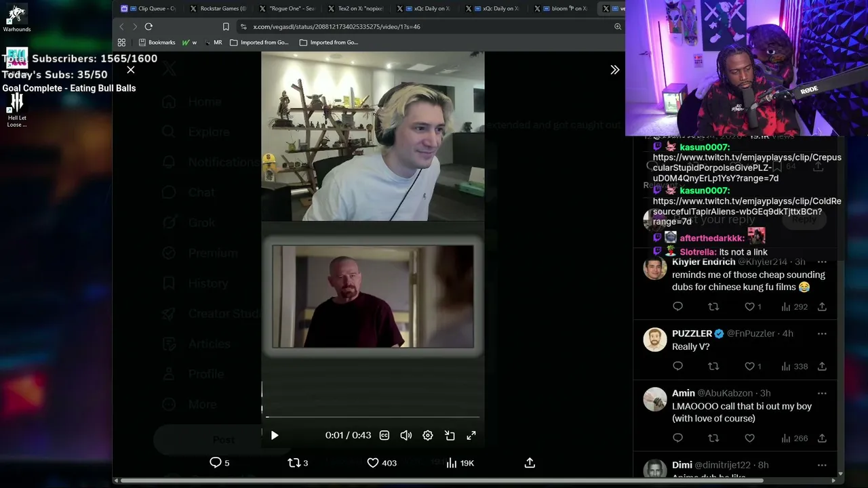Open more options on PUZZLER's comment
This screenshot has height=488, width=868.
coord(822,333)
